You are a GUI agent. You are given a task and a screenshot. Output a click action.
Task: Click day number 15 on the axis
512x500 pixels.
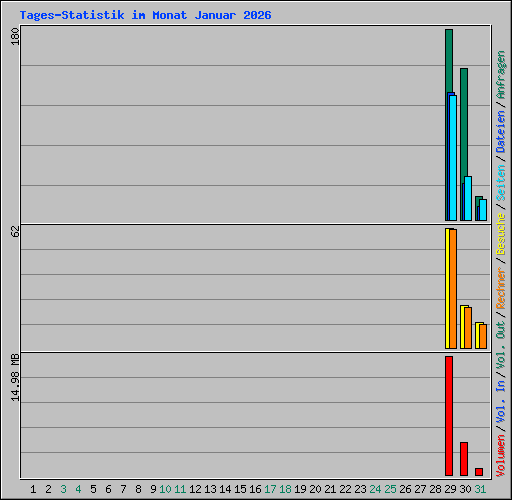coord(240,489)
